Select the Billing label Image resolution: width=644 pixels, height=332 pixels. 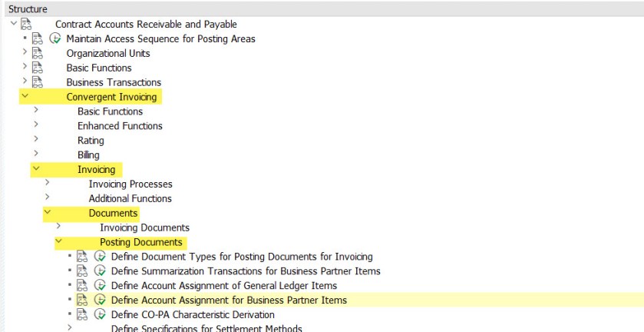(x=88, y=155)
